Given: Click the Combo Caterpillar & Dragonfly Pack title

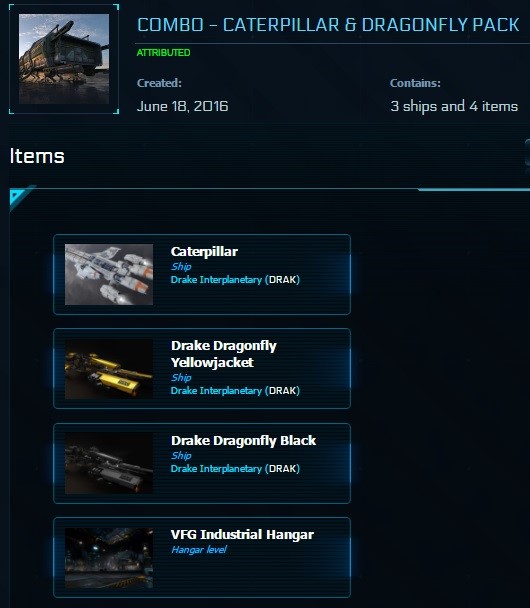Looking at the screenshot, I should (x=328, y=25).
